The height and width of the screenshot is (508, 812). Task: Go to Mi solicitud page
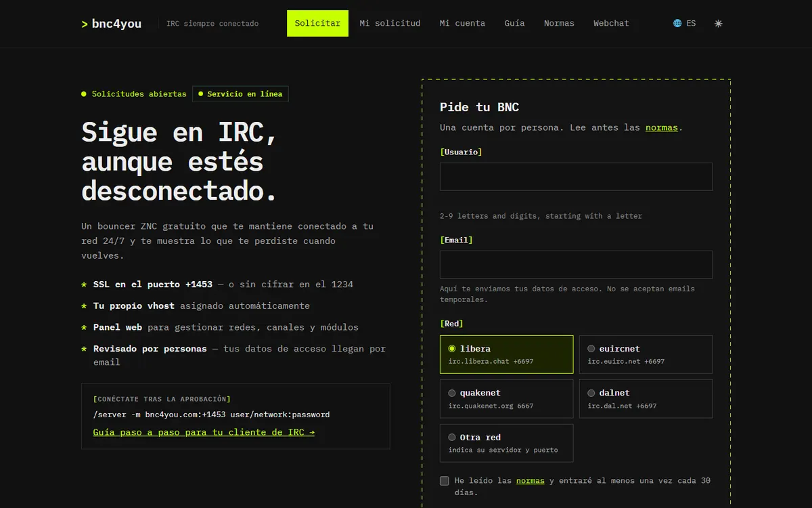click(390, 23)
